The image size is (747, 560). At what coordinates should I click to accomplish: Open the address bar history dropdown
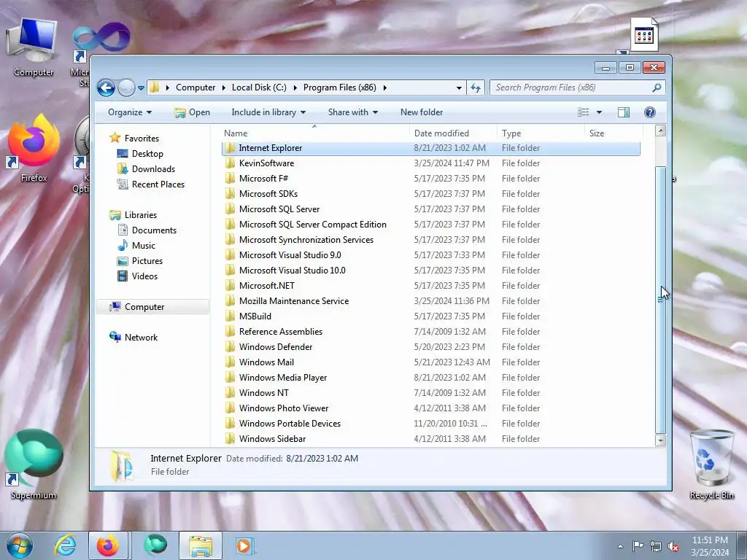pos(459,87)
